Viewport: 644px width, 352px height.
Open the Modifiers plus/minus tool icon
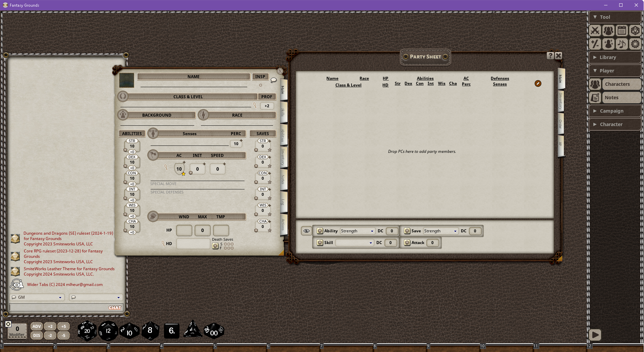(x=595, y=44)
